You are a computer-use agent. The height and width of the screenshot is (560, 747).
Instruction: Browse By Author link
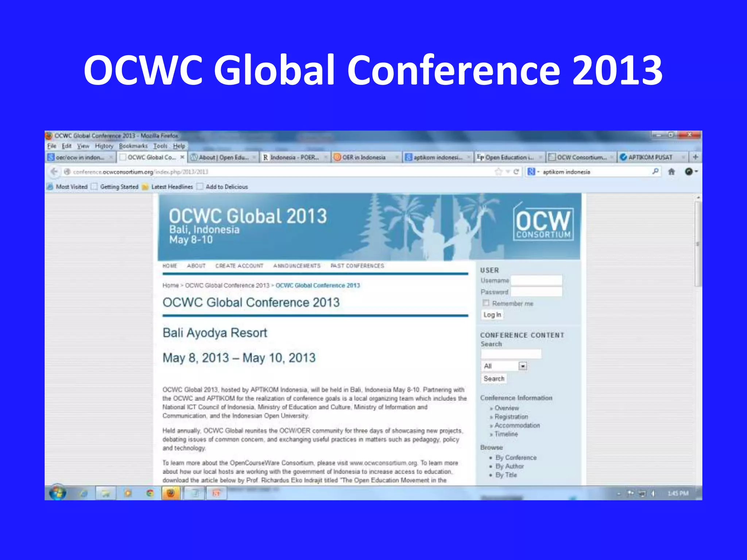[510, 466]
